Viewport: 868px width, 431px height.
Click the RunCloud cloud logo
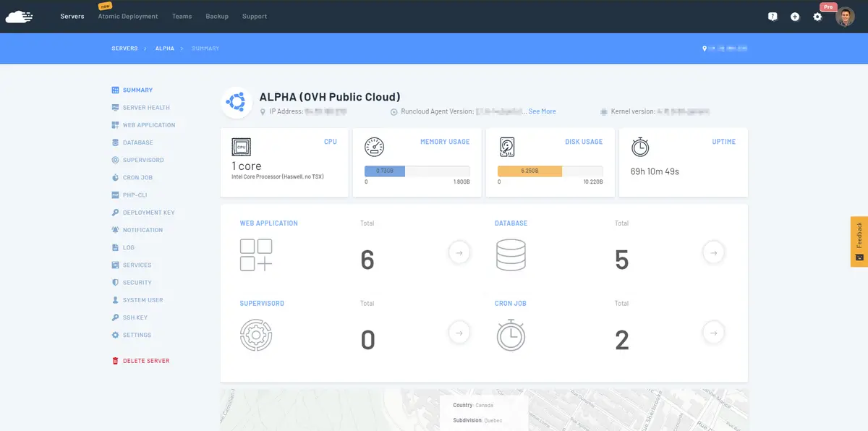click(x=20, y=17)
